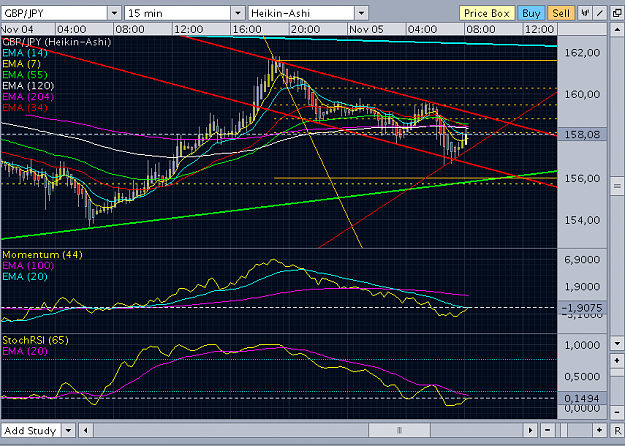Open the 15 min timeframe dropdown arrow
625x446 pixels.
pos(238,13)
